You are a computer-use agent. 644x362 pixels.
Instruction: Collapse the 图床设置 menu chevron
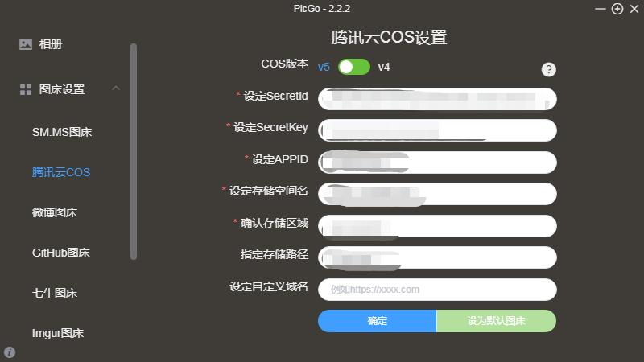pyautogui.click(x=116, y=88)
